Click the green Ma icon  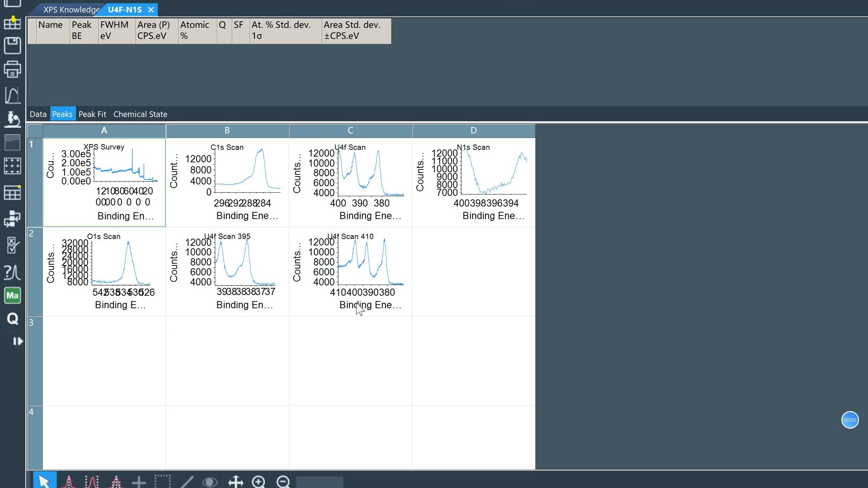click(12, 295)
